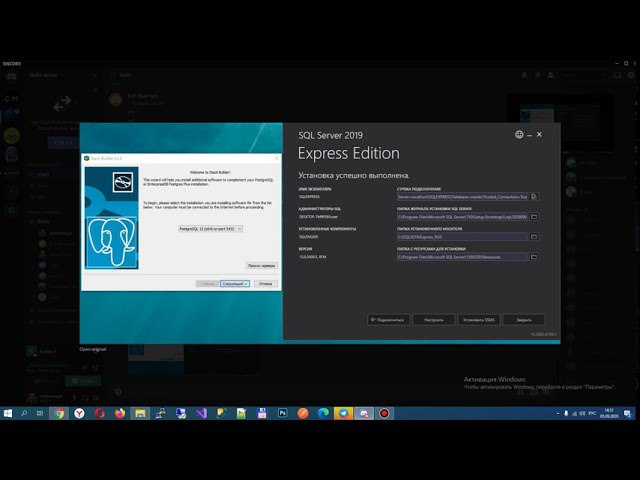The width and height of the screenshot is (640, 480).
Task: Click the volume icon in the system tray
Action: [582, 413]
